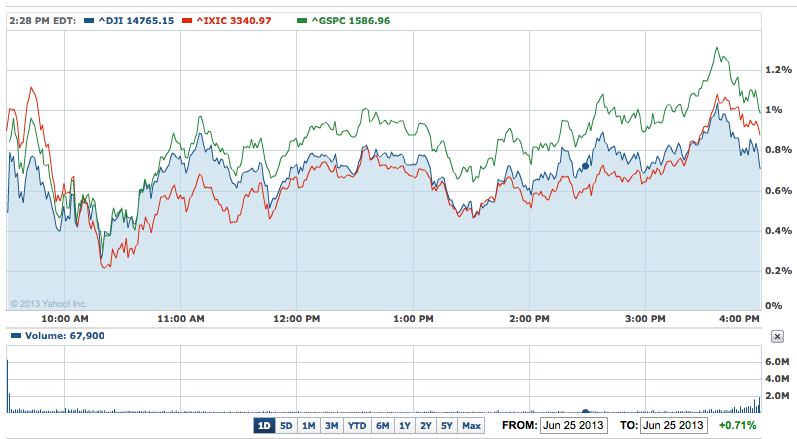Switch to the 1Y range
797x439 pixels.
(405, 426)
